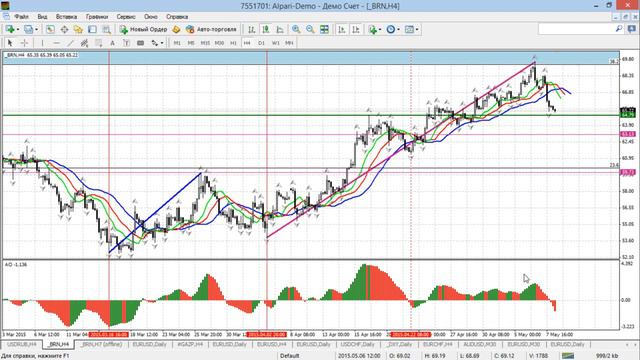Switch to #GAZP,H4 chart tab
Image resolution: width=640 pixels, height=360 pixels.
click(190, 345)
